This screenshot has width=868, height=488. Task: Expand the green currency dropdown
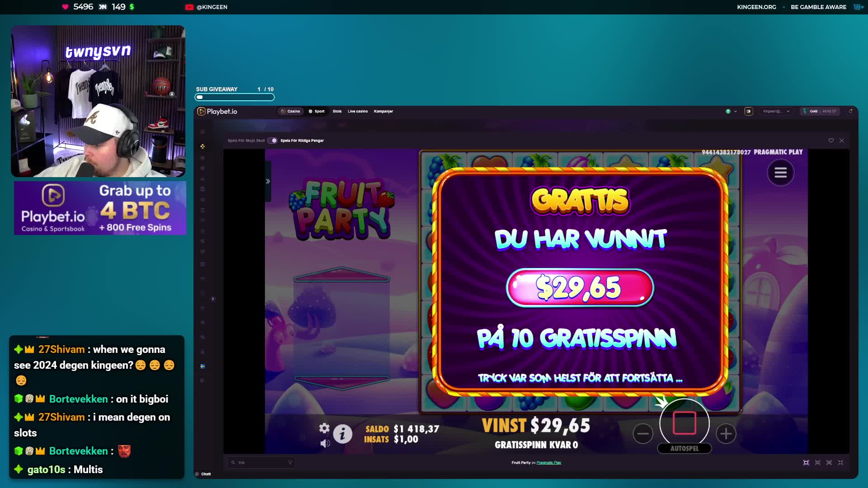click(x=731, y=111)
